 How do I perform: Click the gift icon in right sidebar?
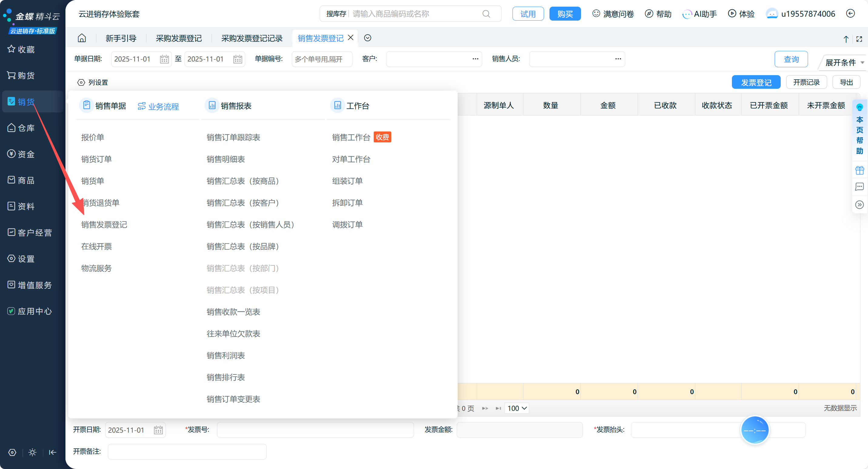pyautogui.click(x=859, y=171)
